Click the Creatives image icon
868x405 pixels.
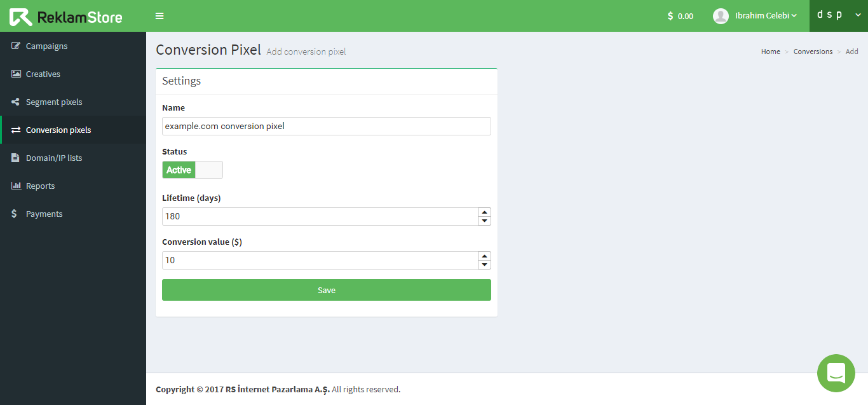pos(16,74)
